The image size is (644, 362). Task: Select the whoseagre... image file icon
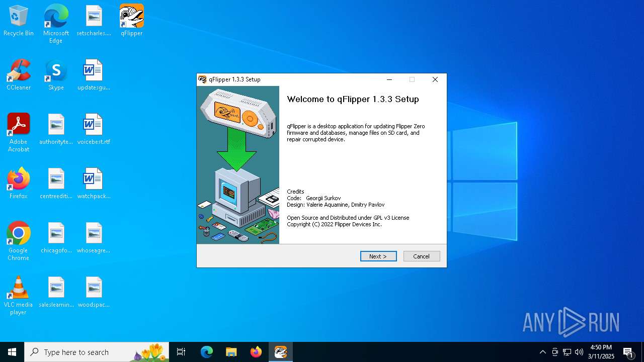[94, 238]
